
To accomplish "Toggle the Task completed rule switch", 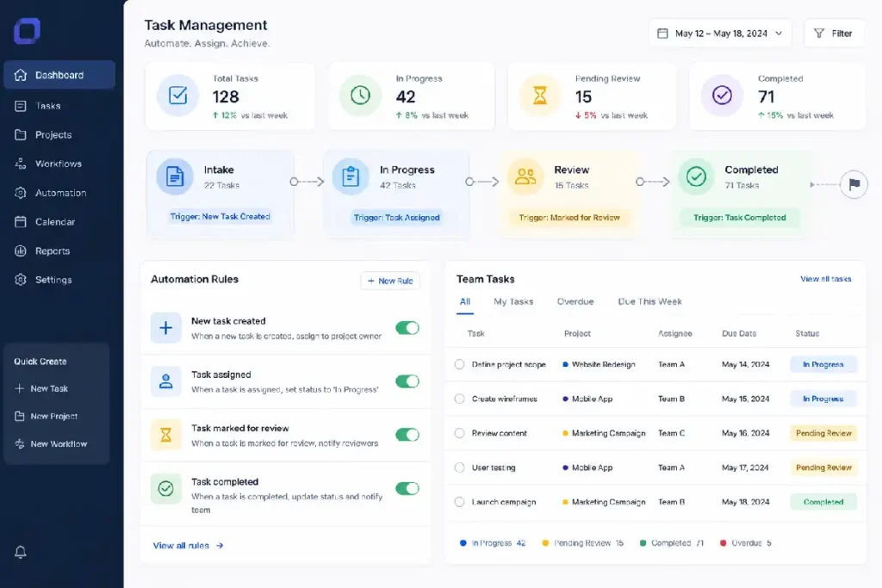I will pos(407,488).
